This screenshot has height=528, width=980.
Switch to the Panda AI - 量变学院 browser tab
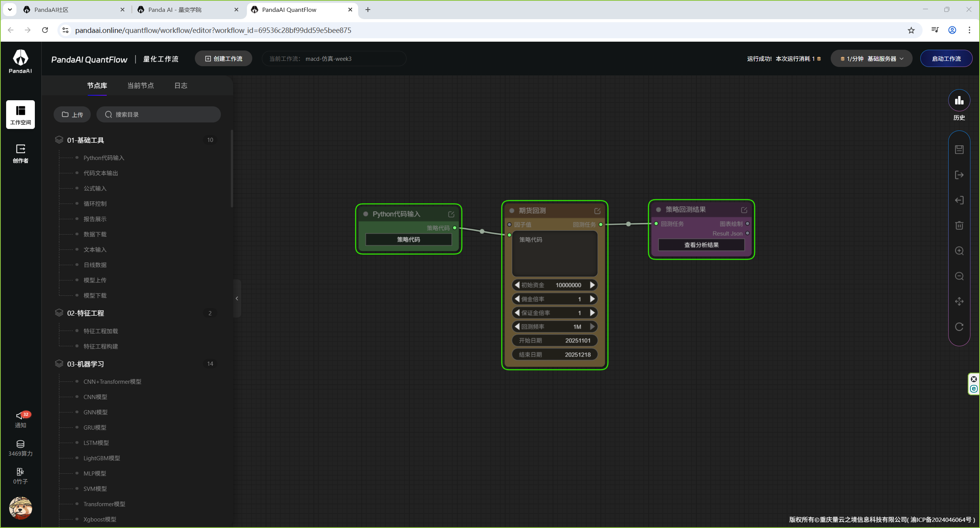[x=188, y=10]
